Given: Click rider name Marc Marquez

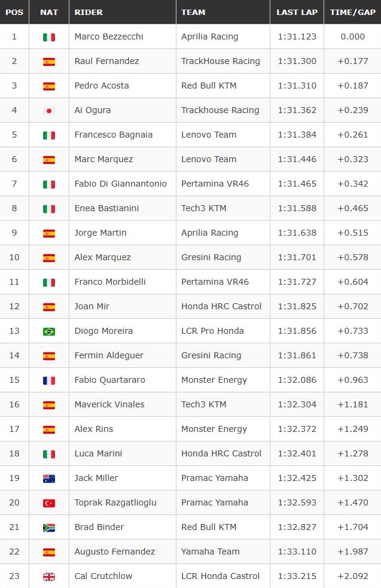Looking at the screenshot, I should (x=103, y=159).
